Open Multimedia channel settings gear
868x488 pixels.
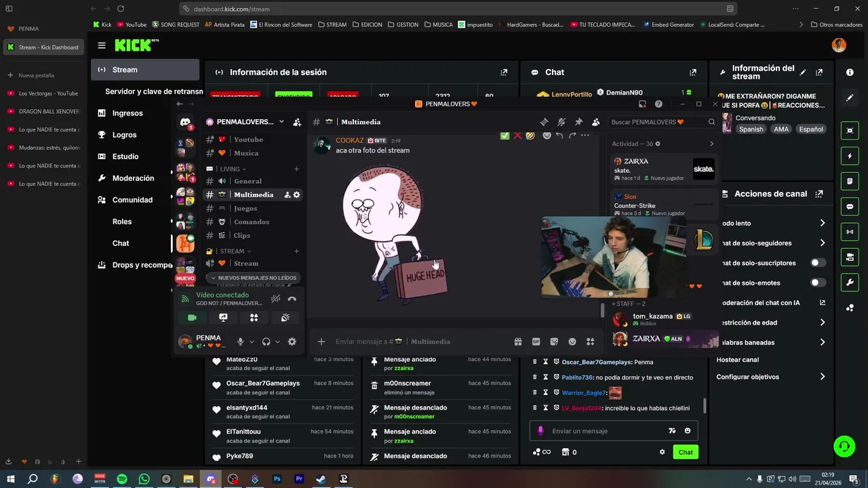point(296,195)
